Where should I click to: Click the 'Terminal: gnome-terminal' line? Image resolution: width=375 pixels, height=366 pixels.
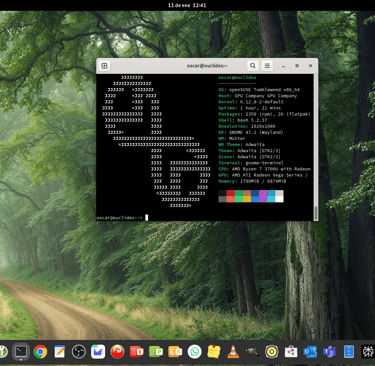pyautogui.click(x=251, y=163)
